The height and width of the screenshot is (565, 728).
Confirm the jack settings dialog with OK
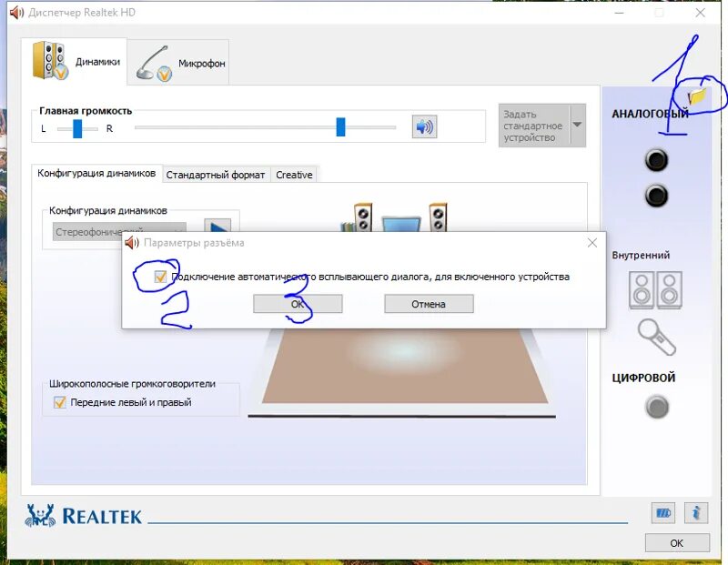pos(298,304)
